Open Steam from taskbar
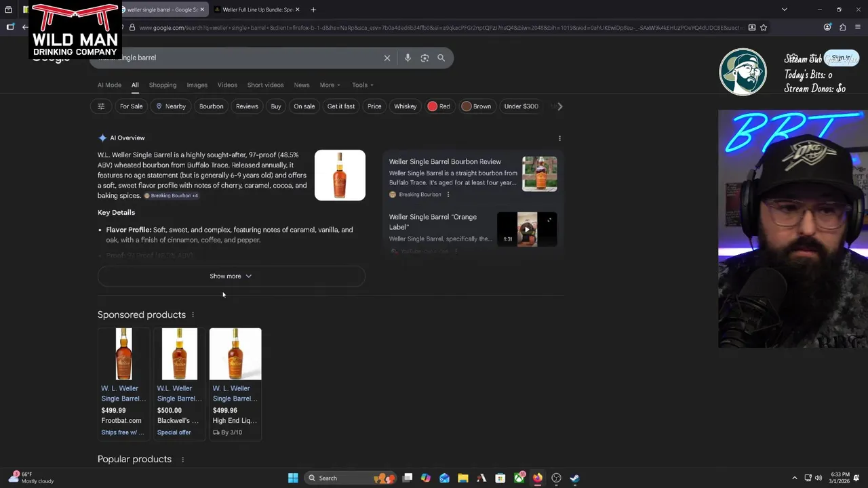The height and width of the screenshot is (488, 868). point(574,478)
